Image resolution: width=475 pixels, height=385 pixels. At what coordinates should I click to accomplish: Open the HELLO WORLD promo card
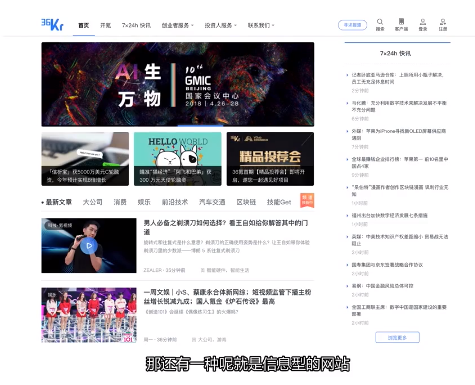click(178, 159)
